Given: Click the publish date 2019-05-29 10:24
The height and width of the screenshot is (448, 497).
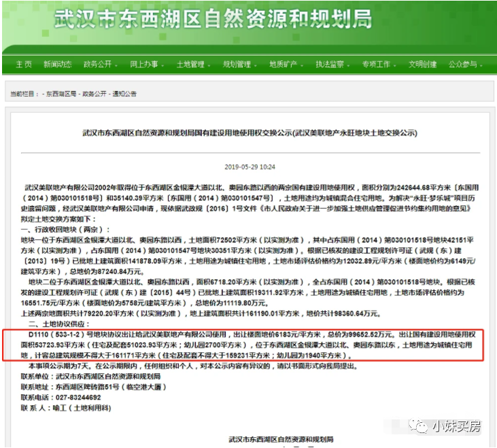Looking at the screenshot, I should tap(250, 167).
